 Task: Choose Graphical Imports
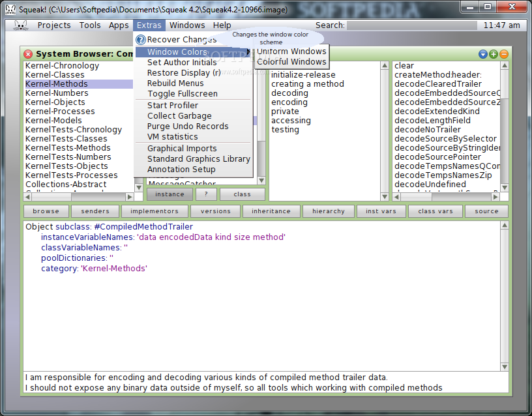(194, 148)
